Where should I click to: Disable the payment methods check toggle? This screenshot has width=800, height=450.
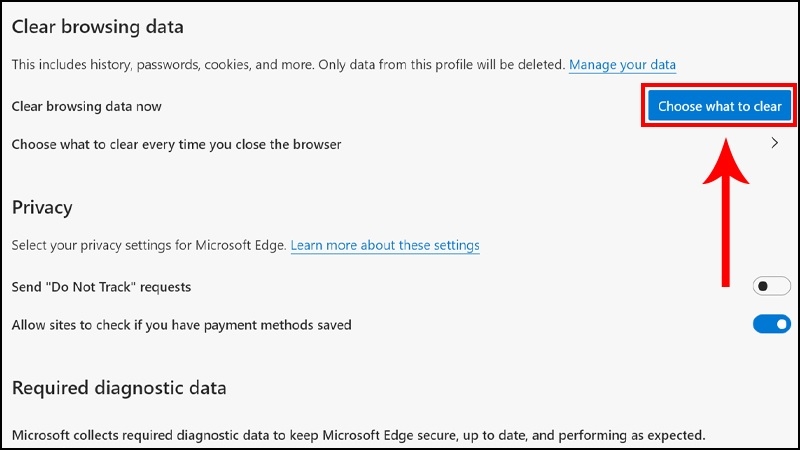click(x=771, y=324)
